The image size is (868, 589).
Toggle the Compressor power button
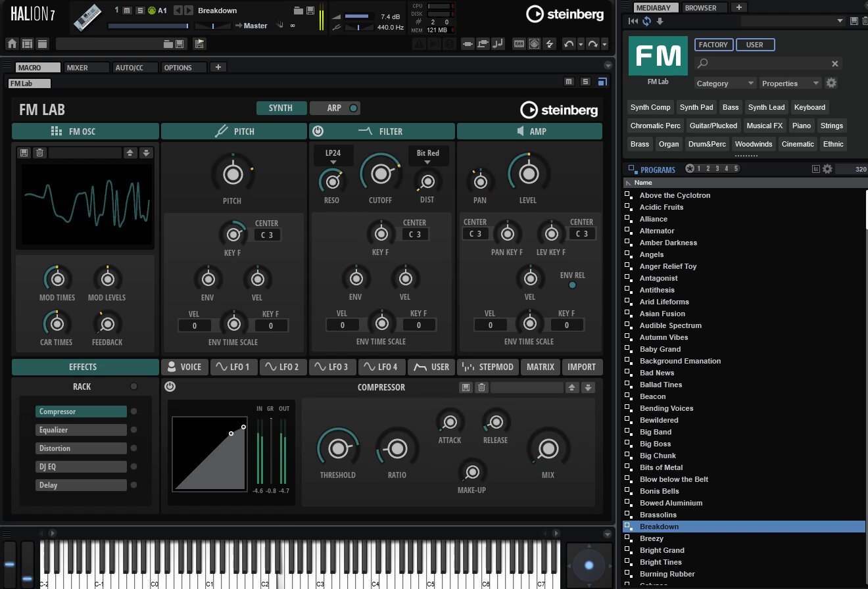coord(170,387)
